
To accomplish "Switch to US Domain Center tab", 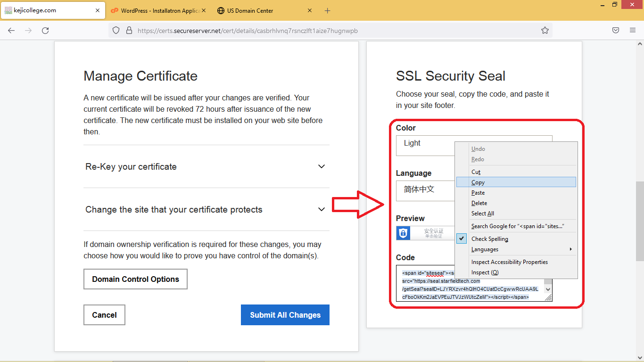I will click(264, 10).
